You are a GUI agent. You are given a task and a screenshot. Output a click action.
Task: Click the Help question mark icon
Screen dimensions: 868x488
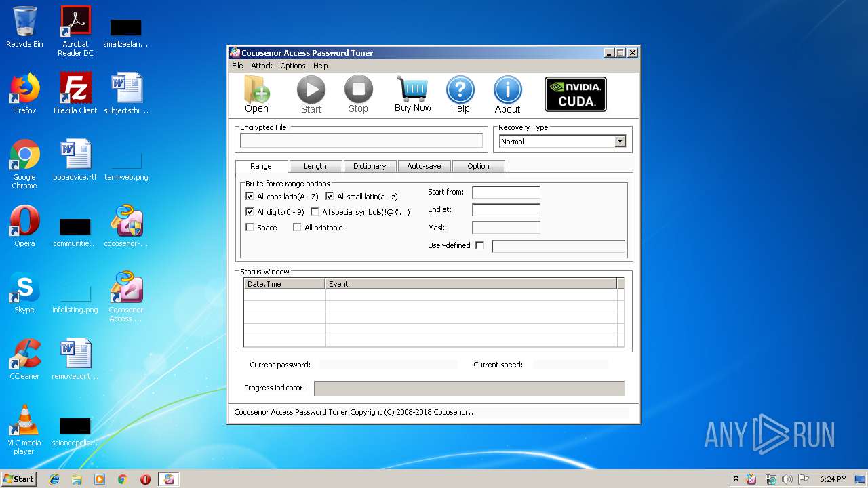point(460,94)
